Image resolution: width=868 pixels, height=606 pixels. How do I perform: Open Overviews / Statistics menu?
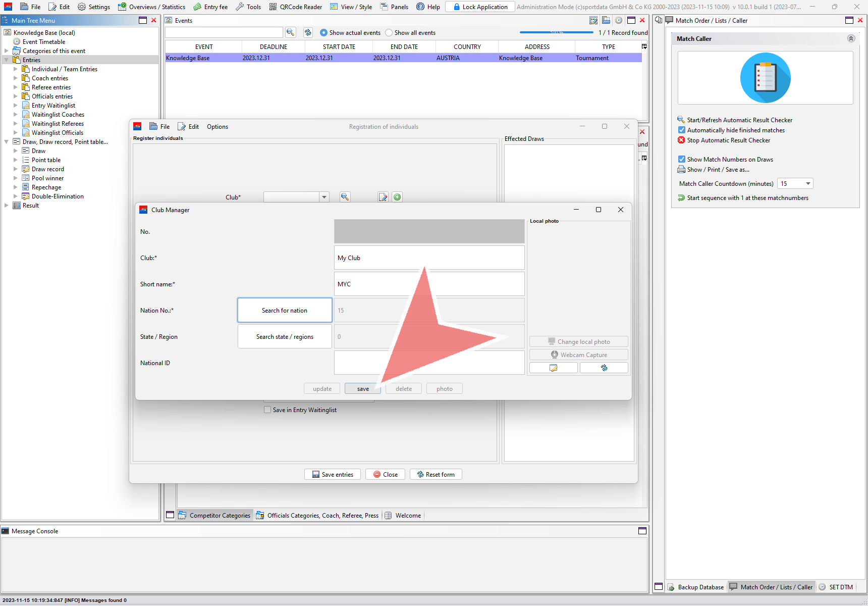(x=152, y=7)
